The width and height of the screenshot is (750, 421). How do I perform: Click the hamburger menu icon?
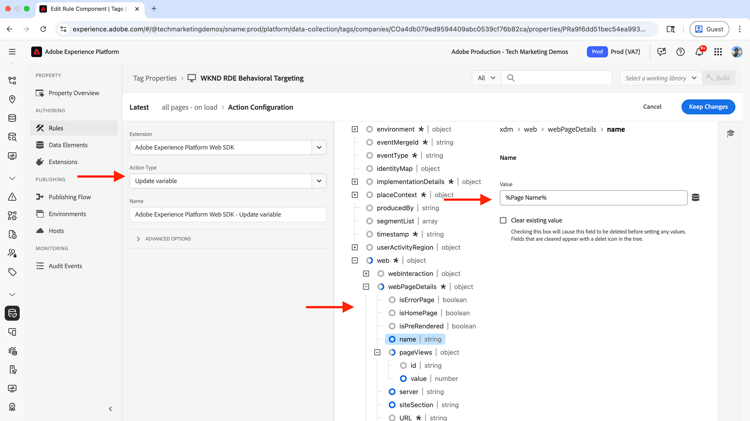coord(12,52)
